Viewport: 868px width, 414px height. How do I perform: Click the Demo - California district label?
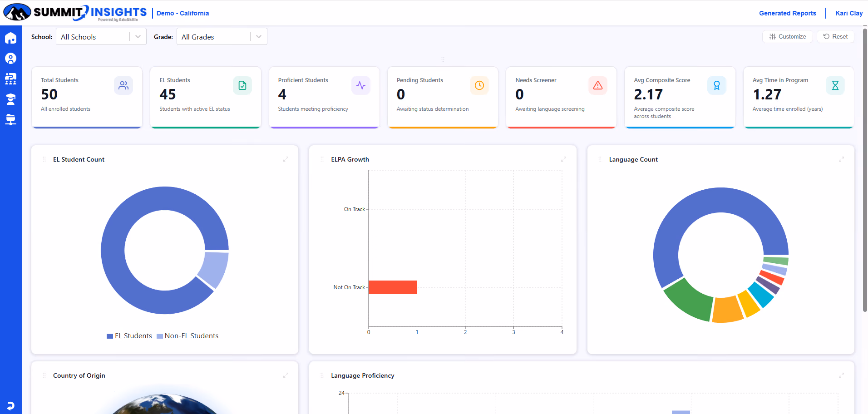183,13
